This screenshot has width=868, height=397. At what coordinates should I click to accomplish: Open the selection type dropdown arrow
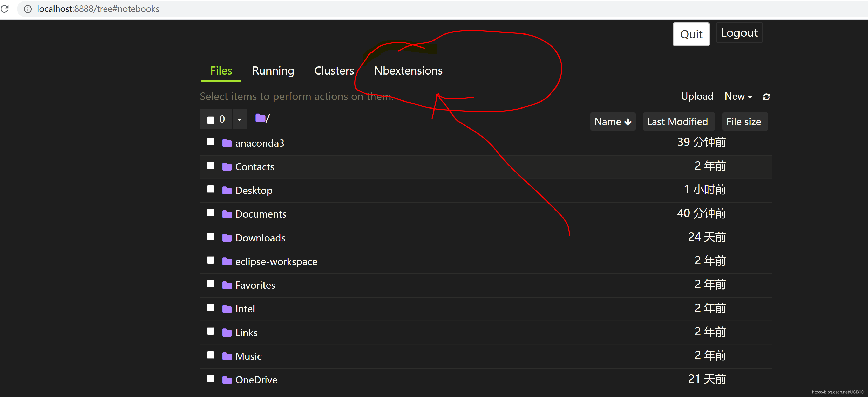point(239,119)
